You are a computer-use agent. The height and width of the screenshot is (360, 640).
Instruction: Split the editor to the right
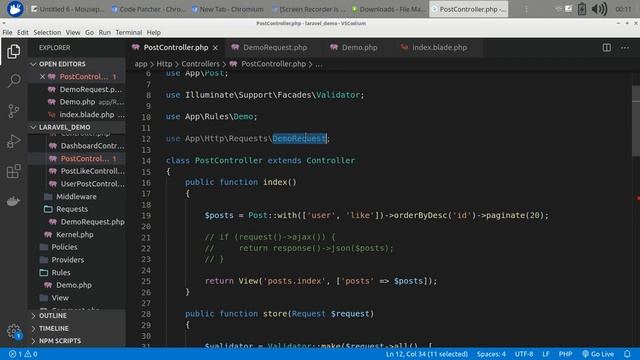[607, 48]
